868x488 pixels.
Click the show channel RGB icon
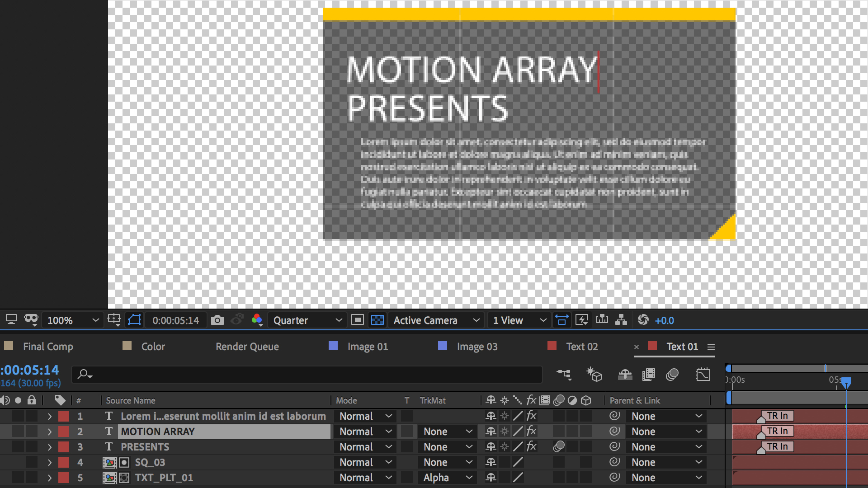[x=257, y=320]
